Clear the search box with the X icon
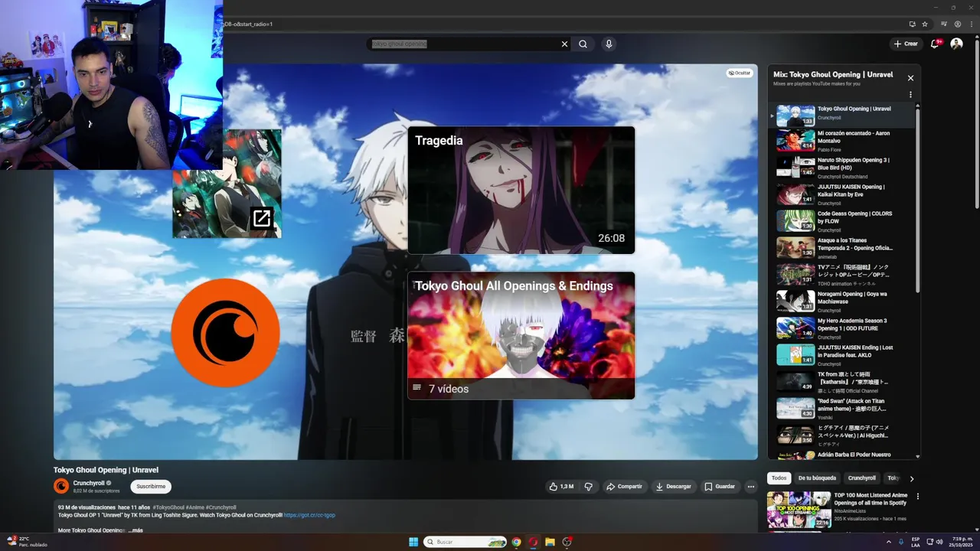Screen dimensions: 980x551 [x=564, y=44]
